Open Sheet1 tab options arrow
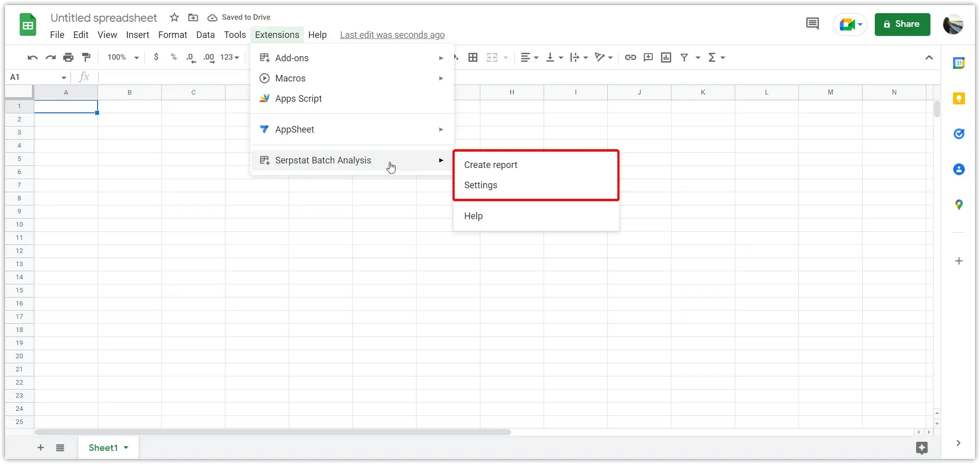 tap(126, 448)
